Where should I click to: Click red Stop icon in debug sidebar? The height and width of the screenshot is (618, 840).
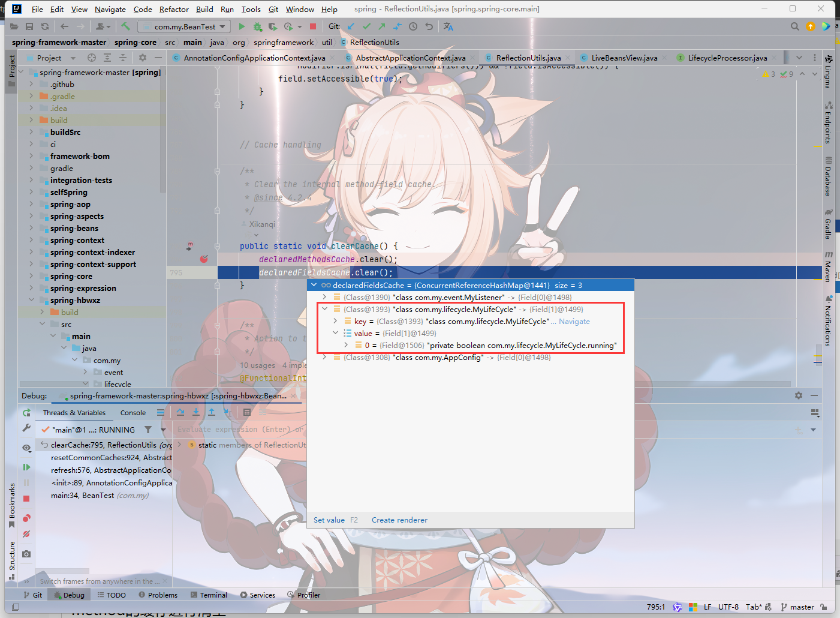point(26,499)
